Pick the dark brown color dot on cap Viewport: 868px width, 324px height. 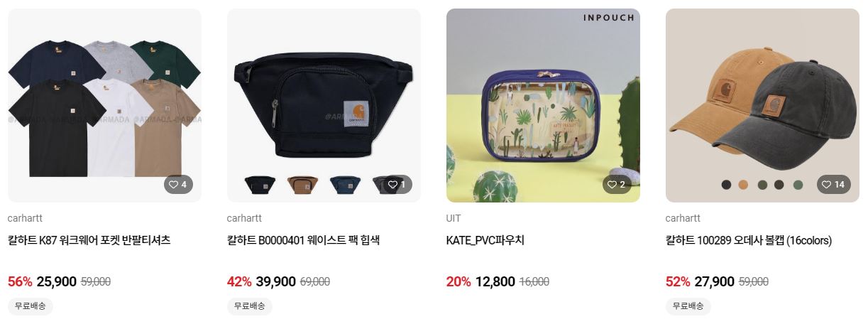pos(779,185)
